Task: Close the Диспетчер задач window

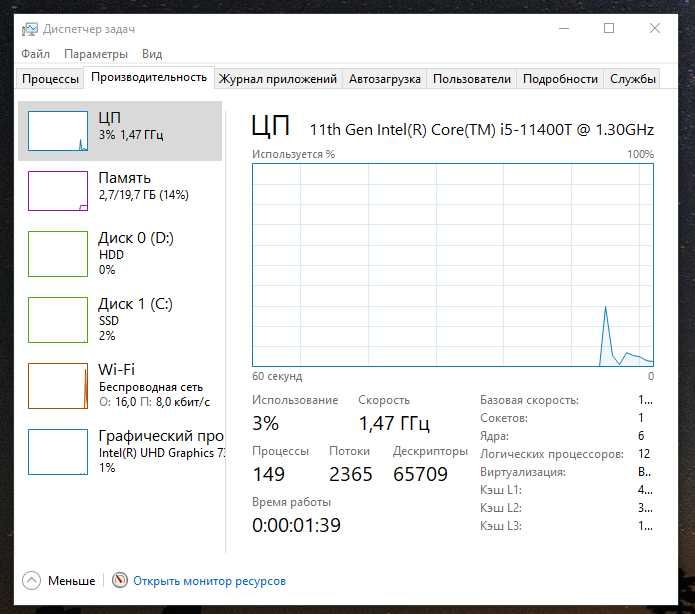Action: tap(655, 28)
